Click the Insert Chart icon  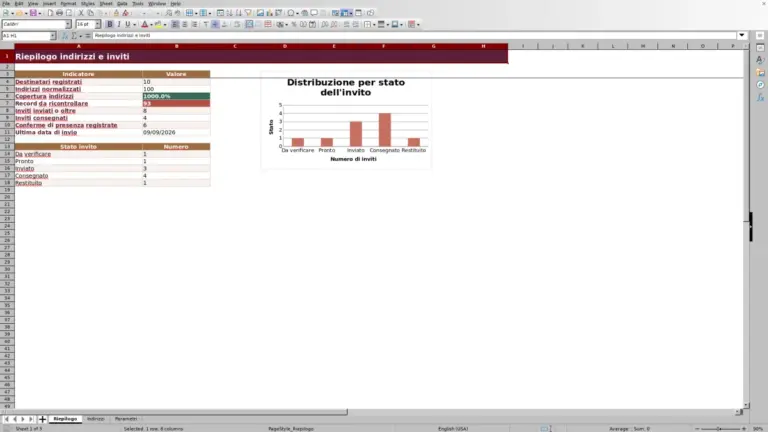(269, 13)
